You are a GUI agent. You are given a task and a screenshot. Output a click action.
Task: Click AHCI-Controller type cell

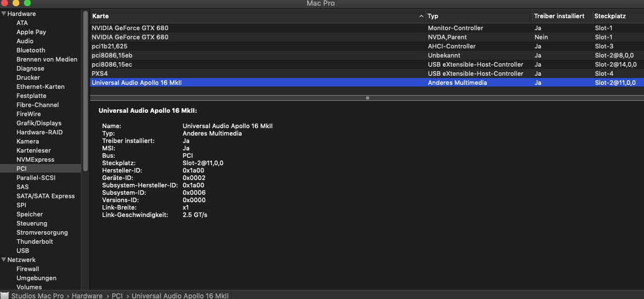point(451,46)
